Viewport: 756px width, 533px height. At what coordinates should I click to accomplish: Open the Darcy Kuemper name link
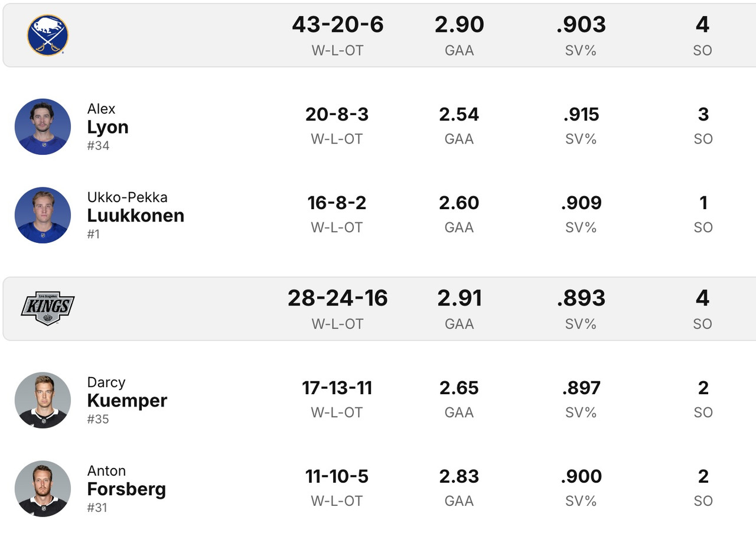(x=127, y=400)
